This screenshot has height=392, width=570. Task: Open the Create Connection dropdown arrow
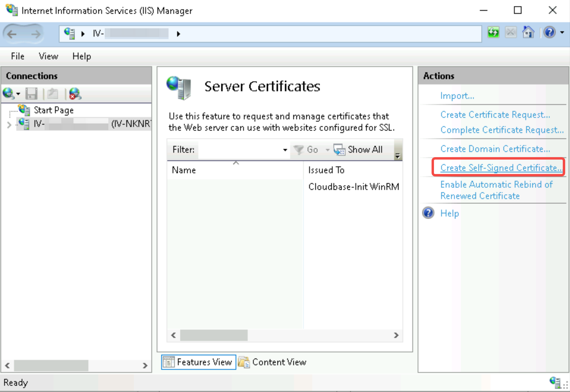pos(18,94)
